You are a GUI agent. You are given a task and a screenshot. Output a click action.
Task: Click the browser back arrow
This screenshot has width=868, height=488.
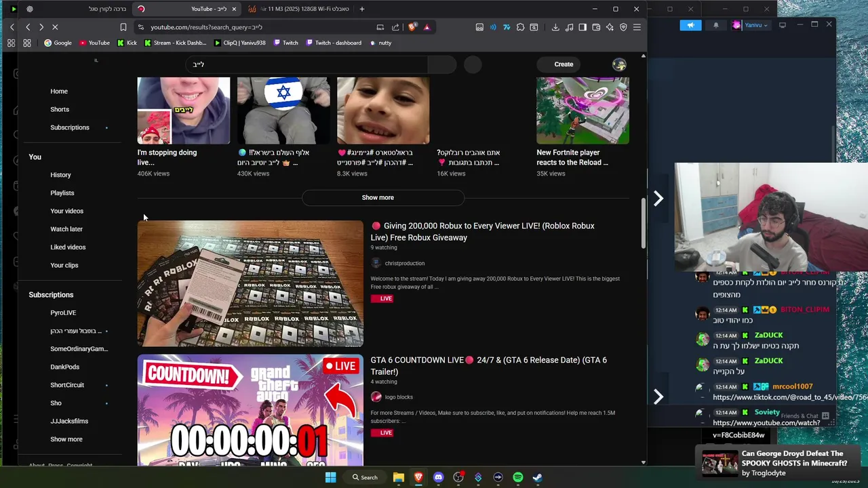28,27
